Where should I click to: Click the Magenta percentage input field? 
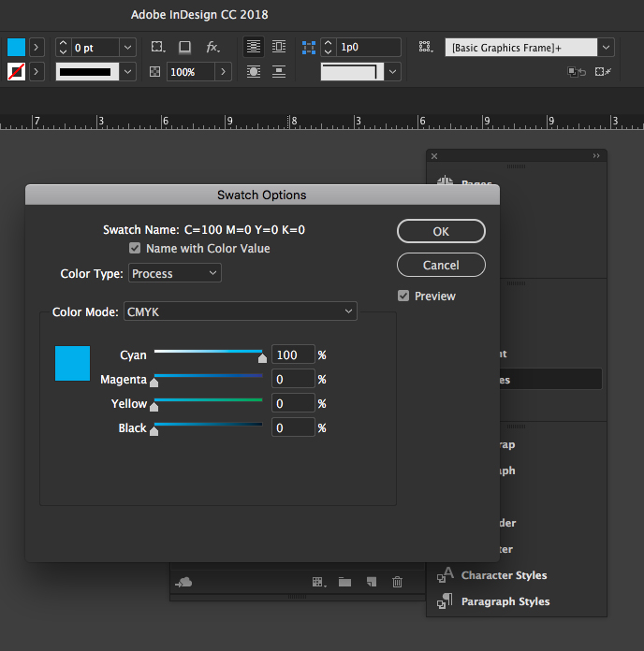point(293,379)
